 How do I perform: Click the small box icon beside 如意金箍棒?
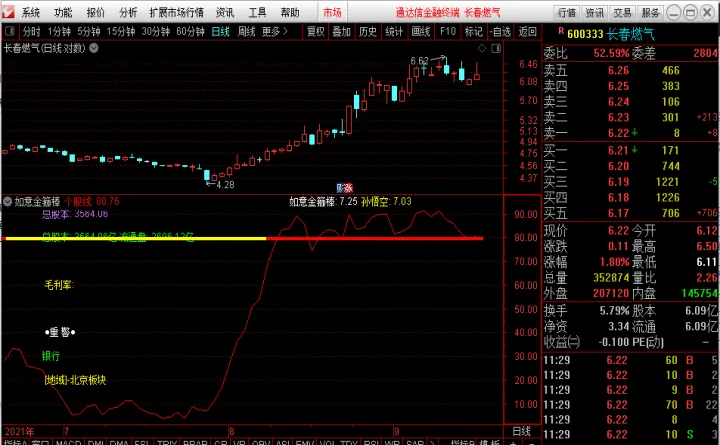coord(8,201)
